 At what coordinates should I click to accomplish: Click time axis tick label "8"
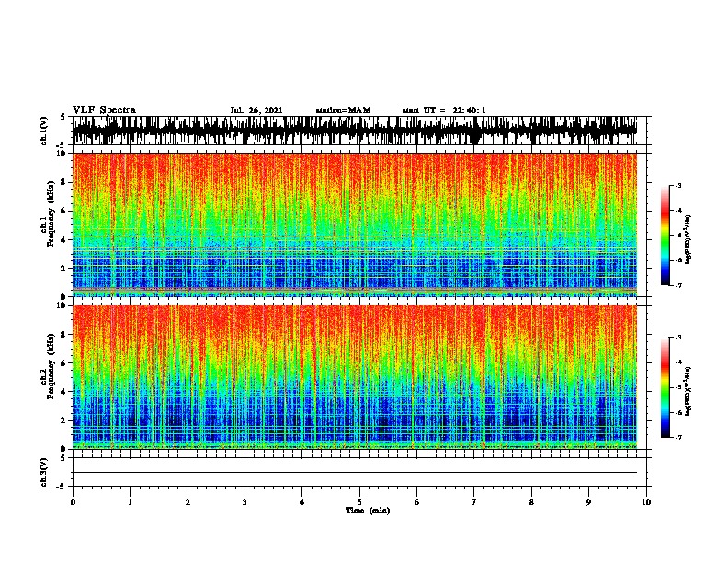coord(531,502)
